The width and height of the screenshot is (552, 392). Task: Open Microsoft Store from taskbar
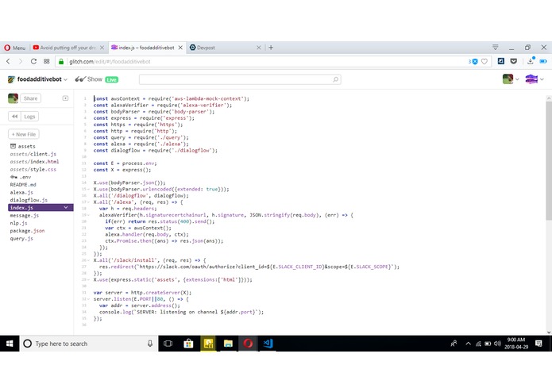point(188,344)
